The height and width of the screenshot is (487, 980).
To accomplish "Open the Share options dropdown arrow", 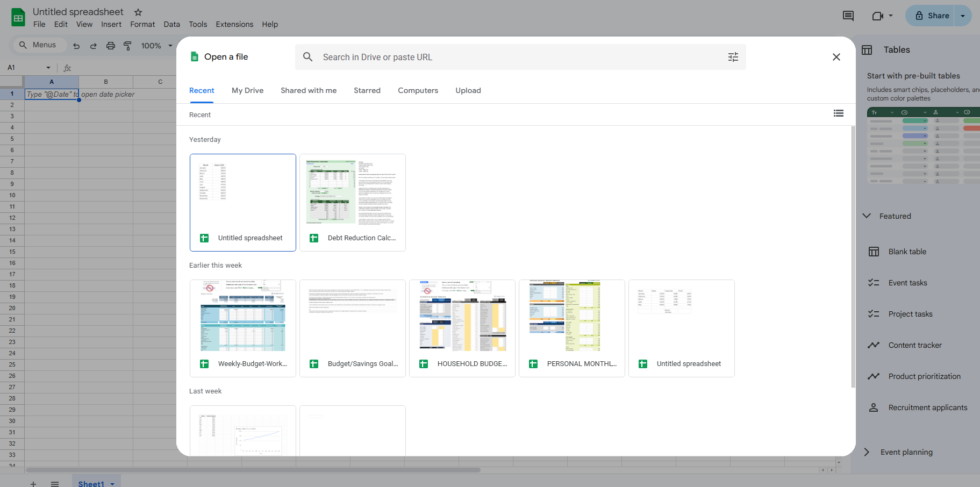I will coord(963,16).
